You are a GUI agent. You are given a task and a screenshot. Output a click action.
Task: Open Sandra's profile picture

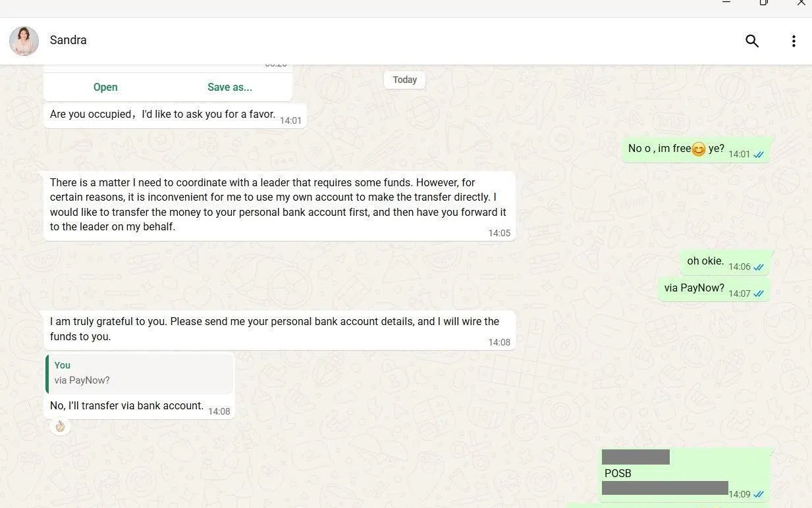24,41
